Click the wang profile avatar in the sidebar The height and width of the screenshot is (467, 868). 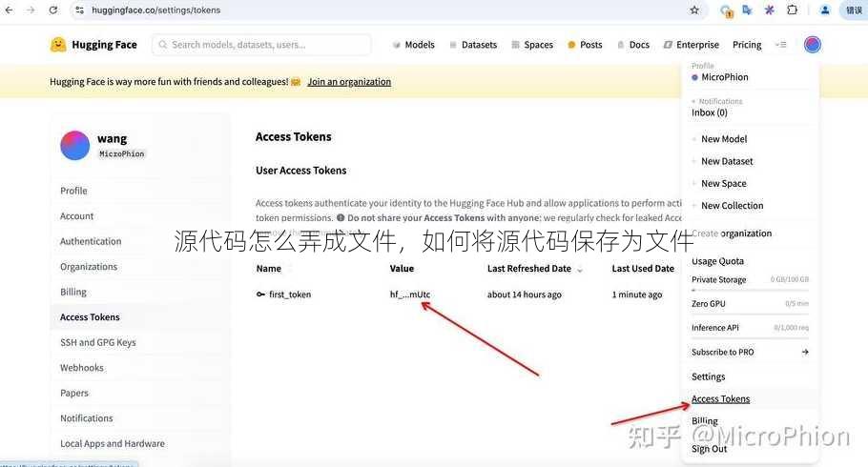click(74, 146)
